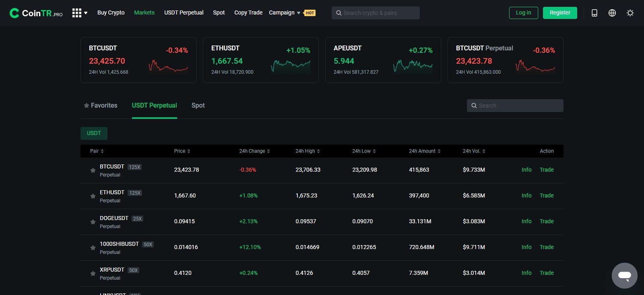Open Info for XRPUSDT row
644x295 pixels.
click(526, 273)
